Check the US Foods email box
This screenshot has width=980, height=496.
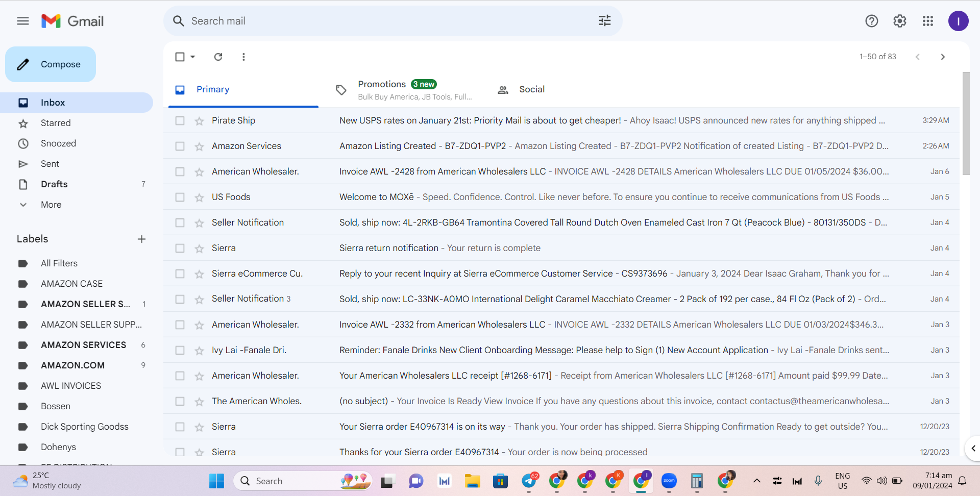click(180, 197)
